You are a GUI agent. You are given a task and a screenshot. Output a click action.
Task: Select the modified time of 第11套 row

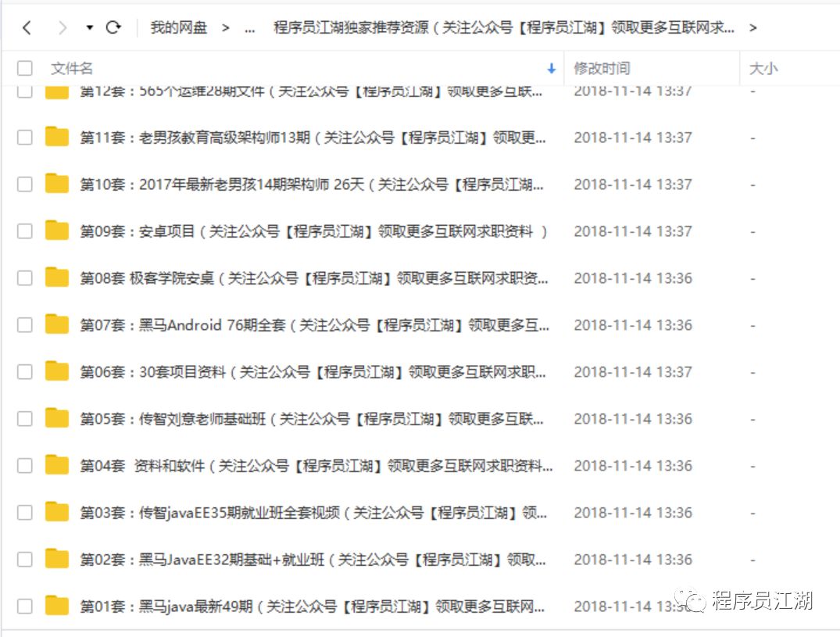(633, 138)
